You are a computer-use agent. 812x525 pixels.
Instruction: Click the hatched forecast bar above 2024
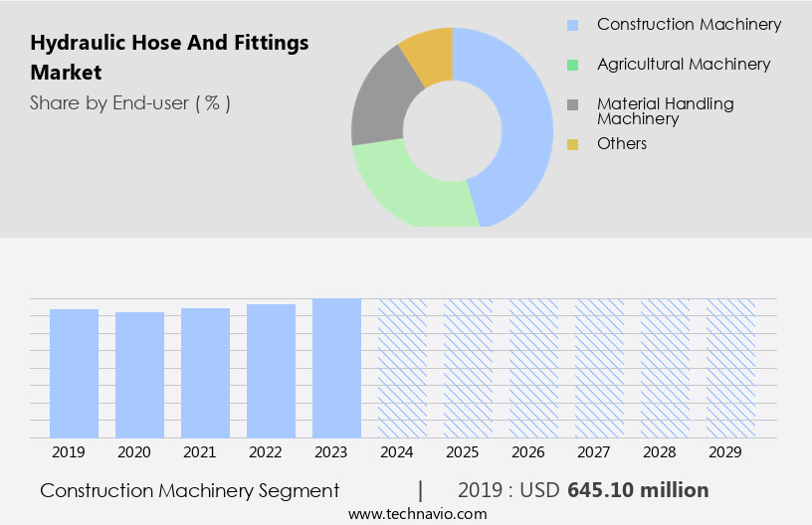(x=402, y=368)
